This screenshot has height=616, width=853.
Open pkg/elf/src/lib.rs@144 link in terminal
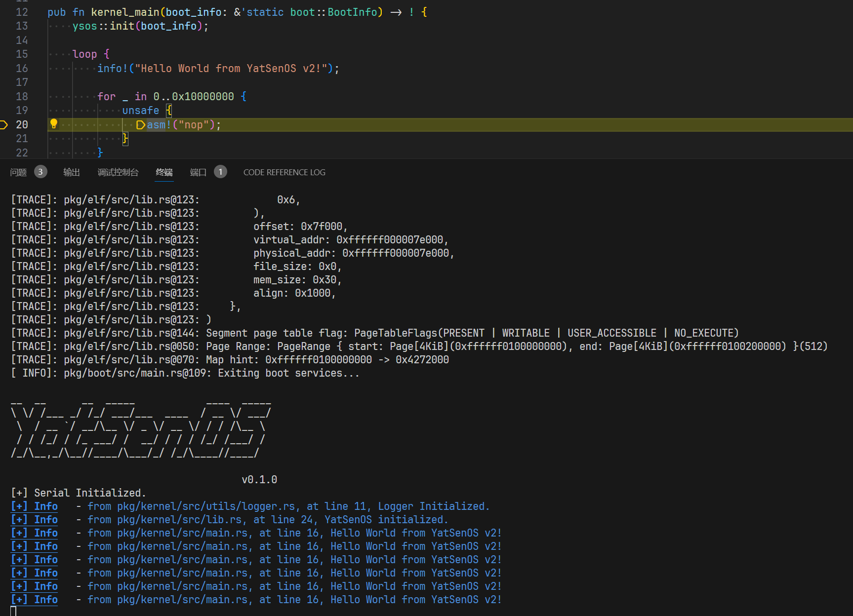click(x=131, y=333)
